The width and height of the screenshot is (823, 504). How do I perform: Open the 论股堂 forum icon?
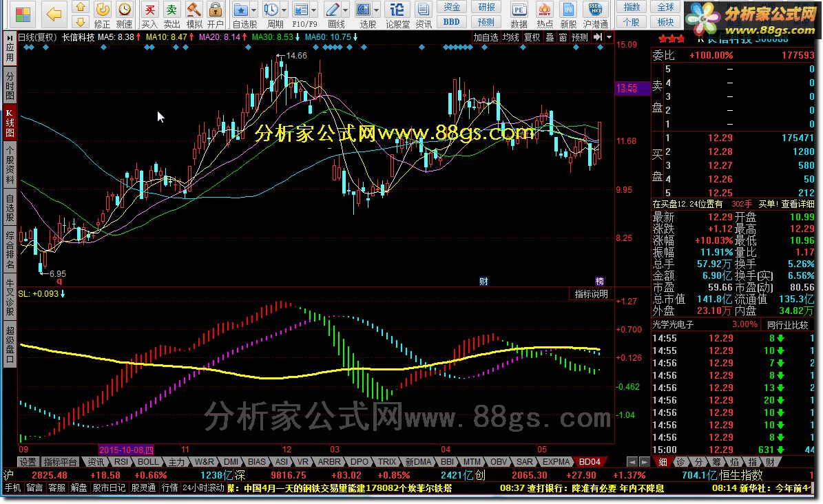(397, 10)
